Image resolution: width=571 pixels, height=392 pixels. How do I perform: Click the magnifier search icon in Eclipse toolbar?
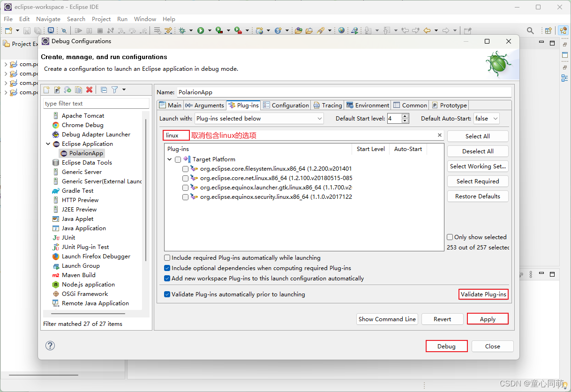click(530, 30)
